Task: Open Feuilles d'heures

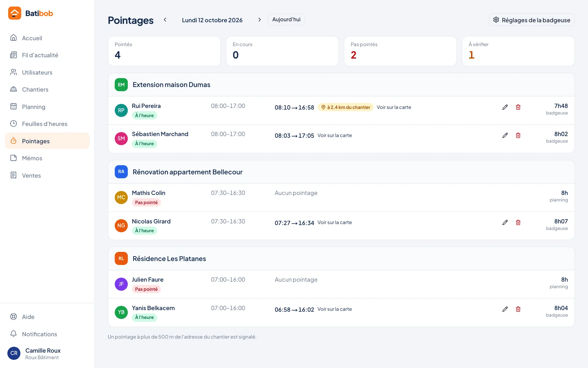Action: (x=47, y=124)
